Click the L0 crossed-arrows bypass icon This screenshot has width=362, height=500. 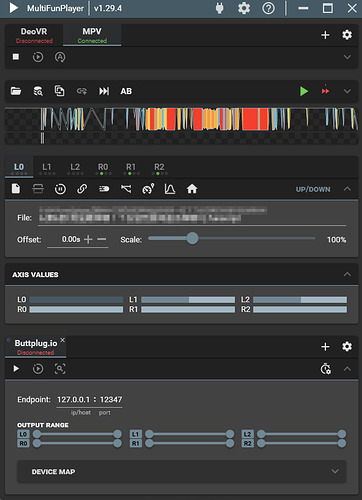[x=126, y=189]
